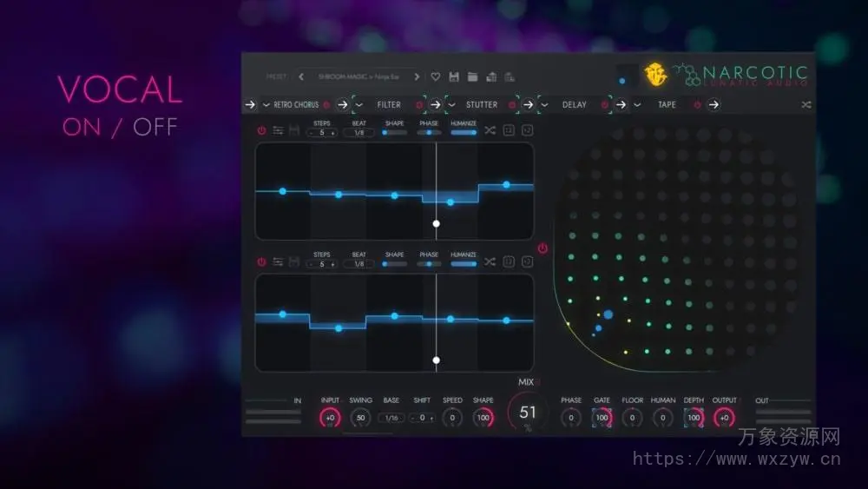Click the second square button in the upper sequencer
The height and width of the screenshot is (489, 868).
click(x=527, y=130)
